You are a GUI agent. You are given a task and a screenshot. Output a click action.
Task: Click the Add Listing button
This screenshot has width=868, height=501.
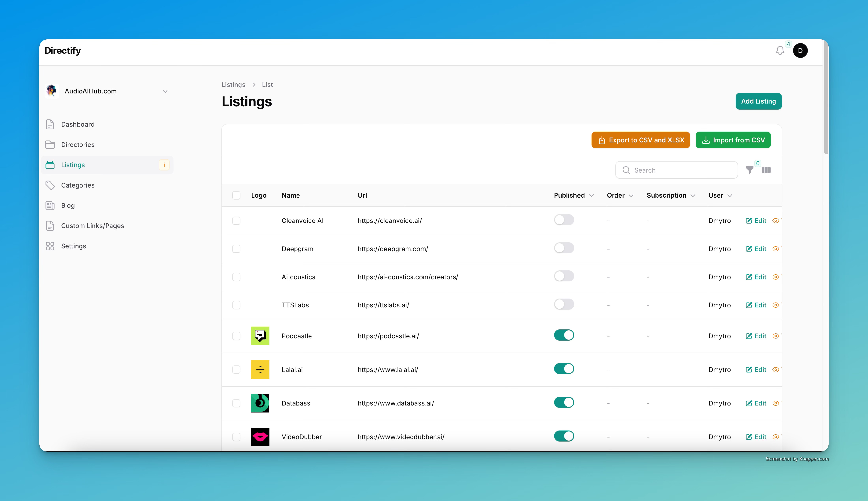(758, 101)
